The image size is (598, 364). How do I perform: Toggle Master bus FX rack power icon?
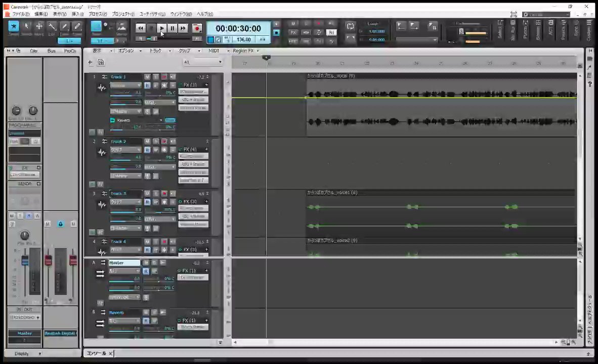pos(179,270)
